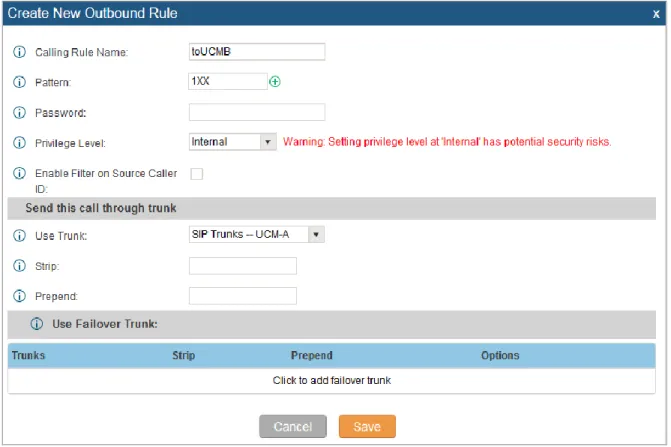Screen dimensions: 671x447
Task: Click info icon beside Enable Filter on Source Caller ID
Action: pos(19,173)
